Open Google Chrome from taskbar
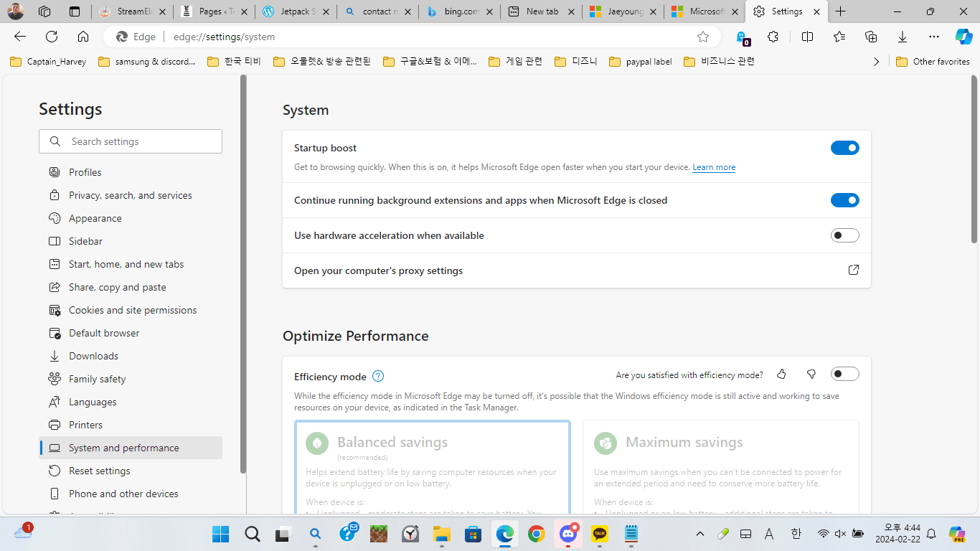Viewport: 980px width, 551px height. [536, 534]
